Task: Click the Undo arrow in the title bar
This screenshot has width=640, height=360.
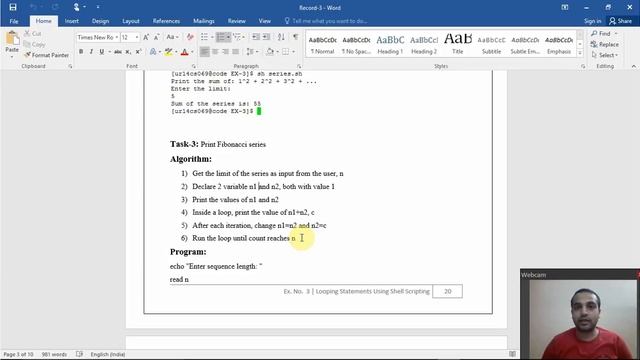Action: pyautogui.click(x=33, y=7)
